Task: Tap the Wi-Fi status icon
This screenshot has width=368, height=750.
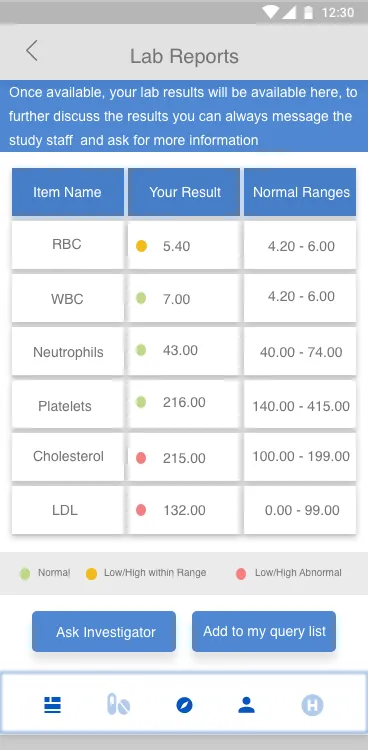Action: [270, 12]
